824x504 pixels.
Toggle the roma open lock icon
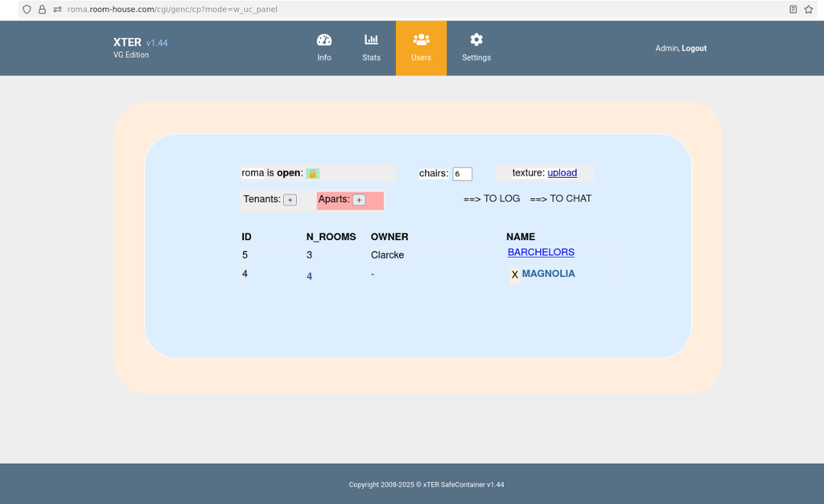pyautogui.click(x=313, y=174)
